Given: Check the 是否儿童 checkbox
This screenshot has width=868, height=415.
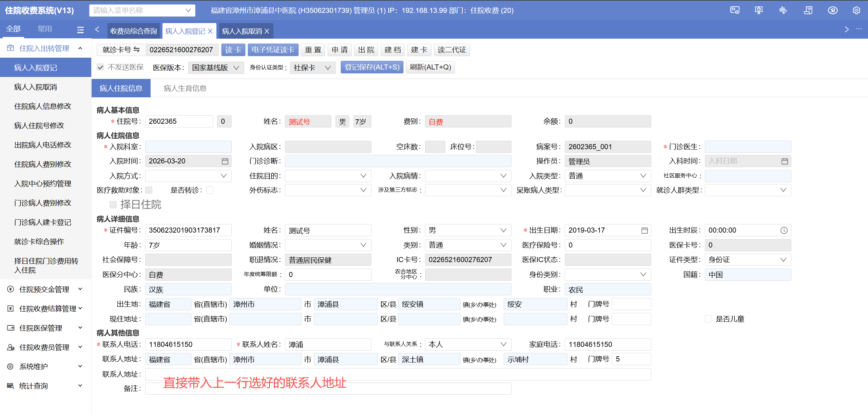Looking at the screenshot, I should point(708,319).
